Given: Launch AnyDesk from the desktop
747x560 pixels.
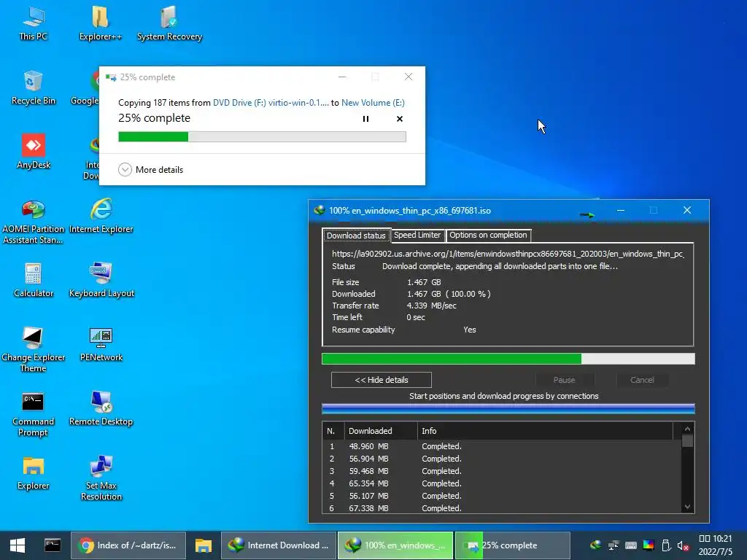Looking at the screenshot, I should click(34, 152).
